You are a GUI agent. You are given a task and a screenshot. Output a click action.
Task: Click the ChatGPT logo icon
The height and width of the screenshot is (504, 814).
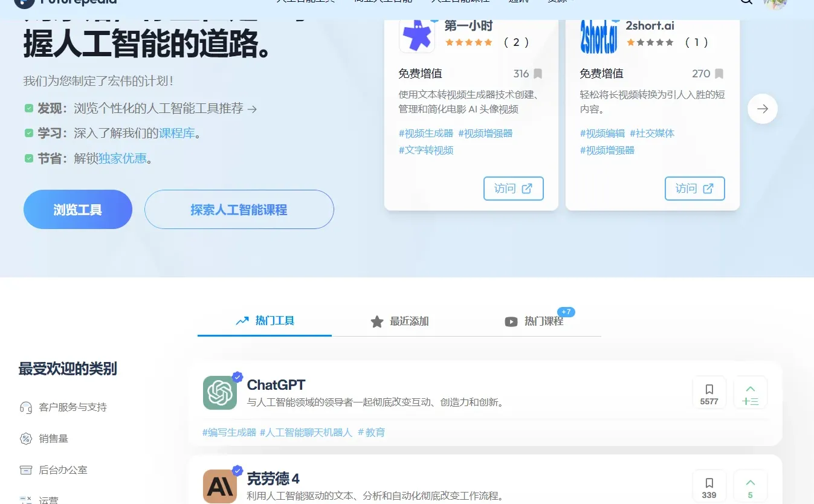(220, 392)
